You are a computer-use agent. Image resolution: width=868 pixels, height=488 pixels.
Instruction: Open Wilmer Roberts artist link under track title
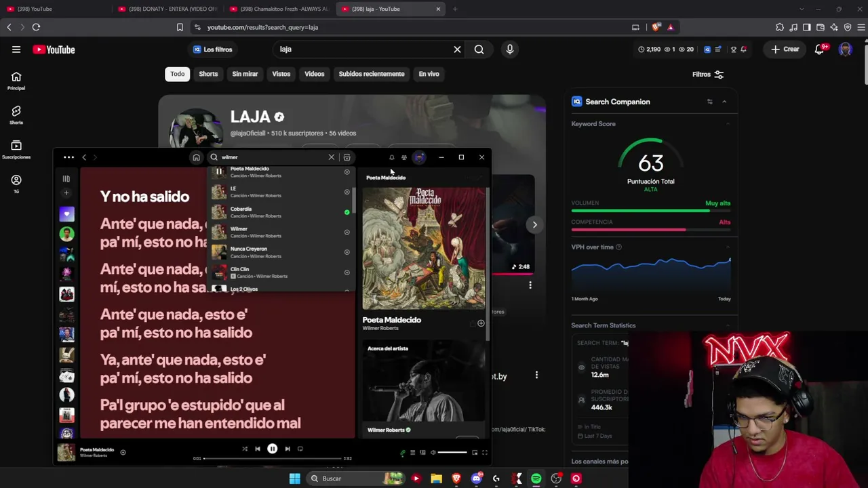coord(380,329)
